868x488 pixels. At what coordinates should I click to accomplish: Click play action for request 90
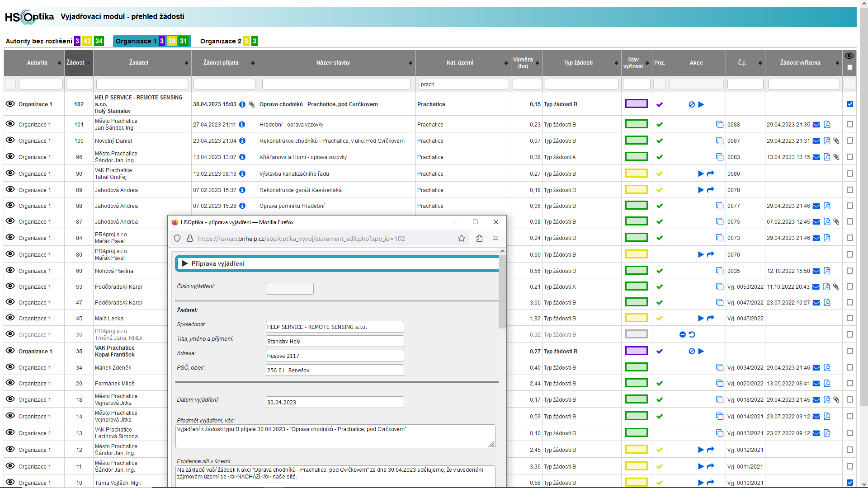pyautogui.click(x=701, y=174)
